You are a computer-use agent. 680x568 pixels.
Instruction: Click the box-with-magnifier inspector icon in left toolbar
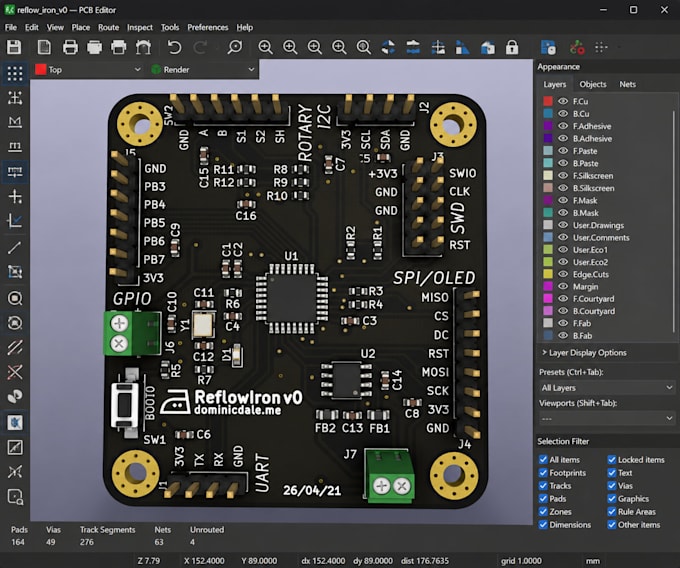pos(15,497)
